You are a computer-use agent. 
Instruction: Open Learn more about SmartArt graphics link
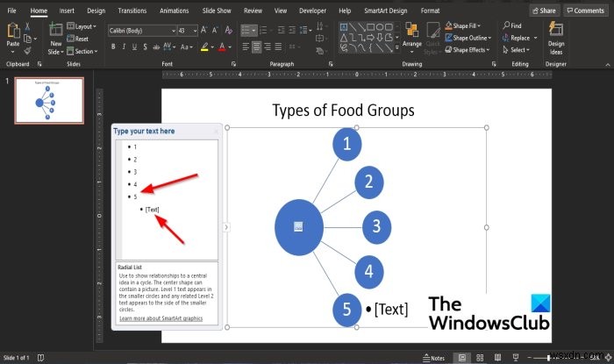click(x=161, y=318)
